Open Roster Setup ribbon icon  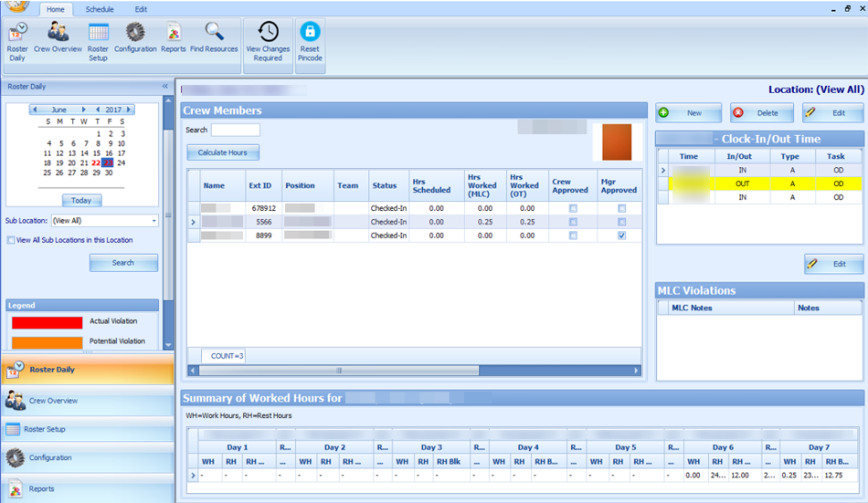click(98, 42)
